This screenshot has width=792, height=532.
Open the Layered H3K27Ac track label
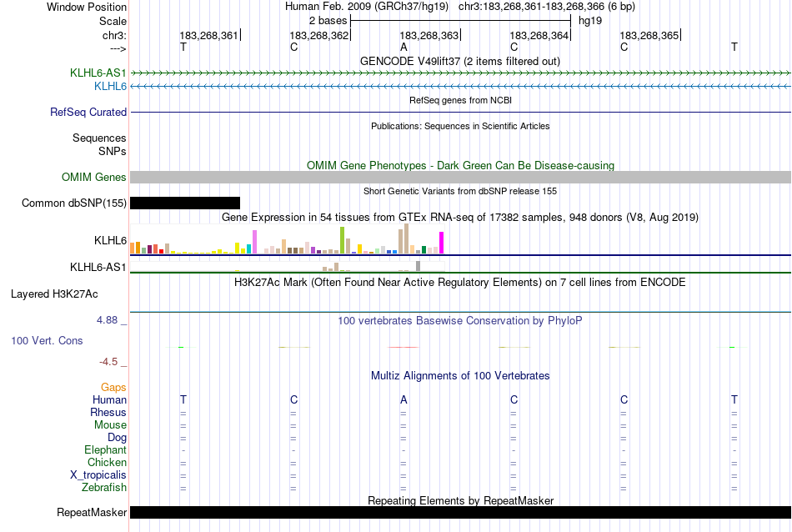pyautogui.click(x=54, y=294)
